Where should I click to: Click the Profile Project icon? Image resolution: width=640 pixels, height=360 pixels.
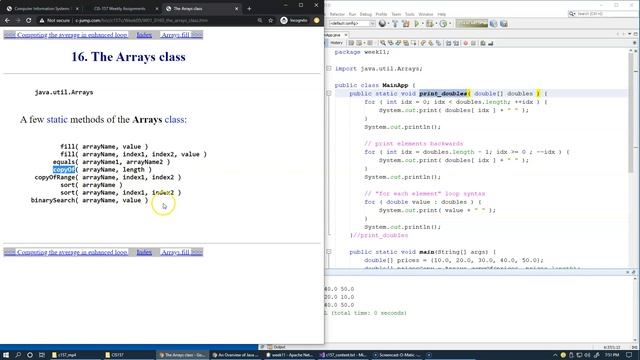click(x=443, y=24)
